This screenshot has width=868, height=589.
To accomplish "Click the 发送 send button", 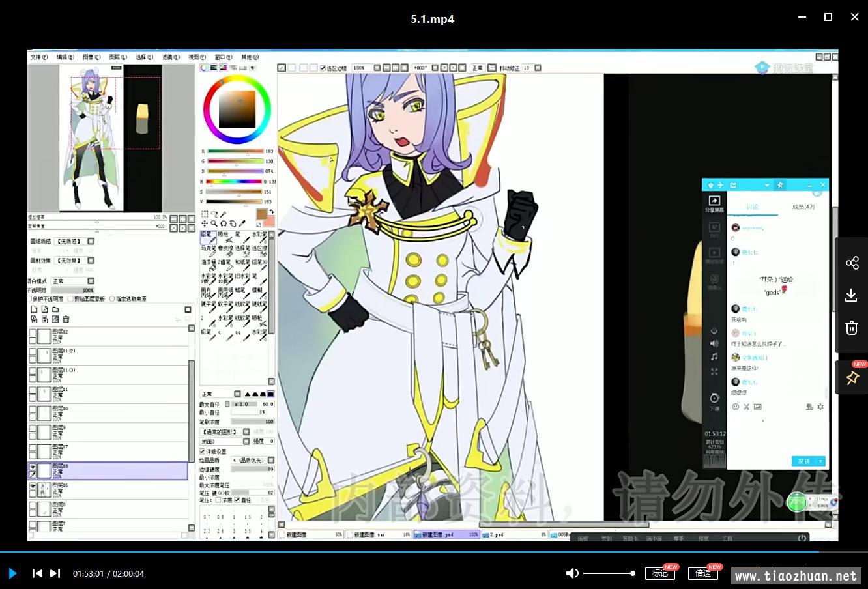I will [x=804, y=461].
